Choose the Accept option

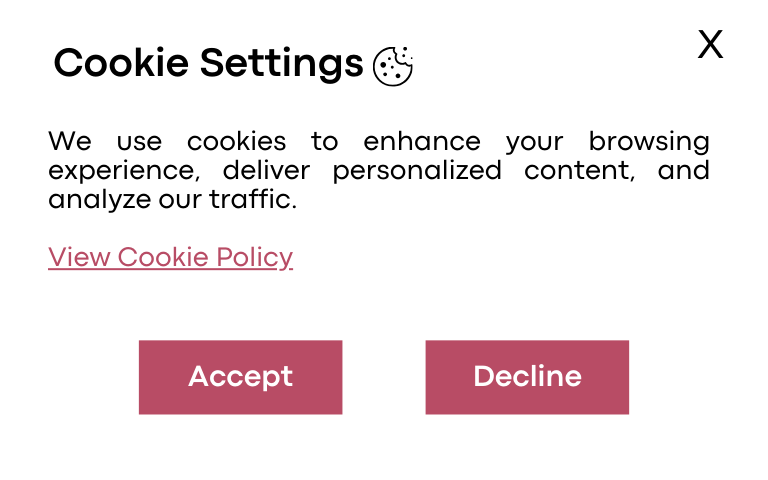pos(240,377)
